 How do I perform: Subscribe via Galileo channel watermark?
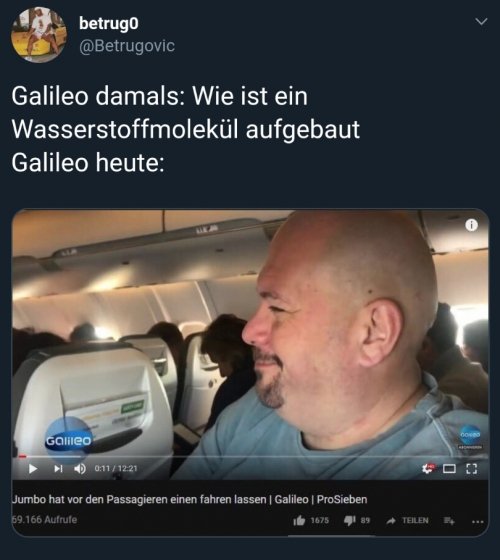[x=470, y=438]
